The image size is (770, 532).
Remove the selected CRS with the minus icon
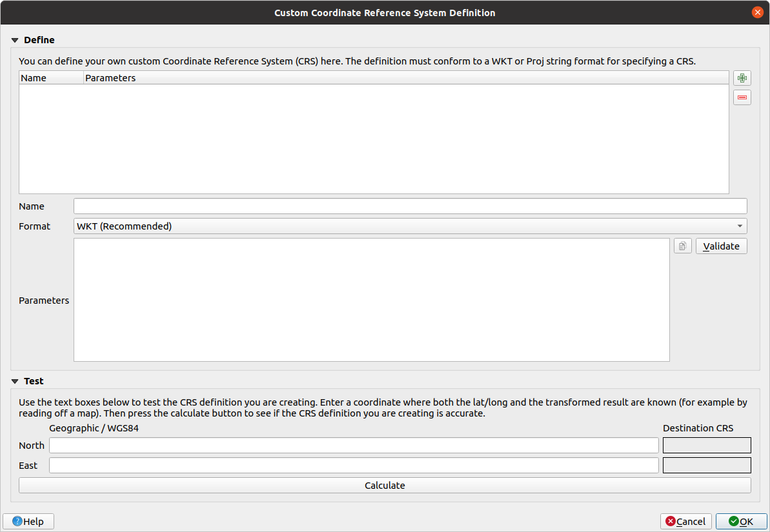point(742,97)
